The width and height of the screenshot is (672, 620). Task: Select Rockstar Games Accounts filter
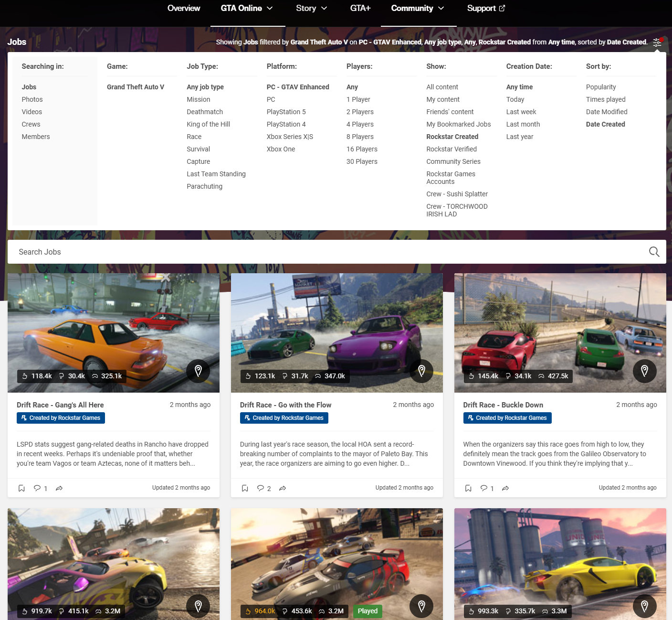[x=451, y=178]
